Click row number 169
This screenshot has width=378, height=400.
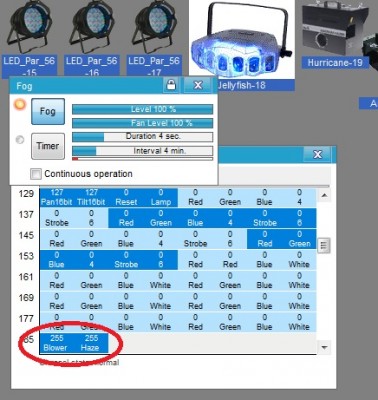pyautogui.click(x=26, y=298)
